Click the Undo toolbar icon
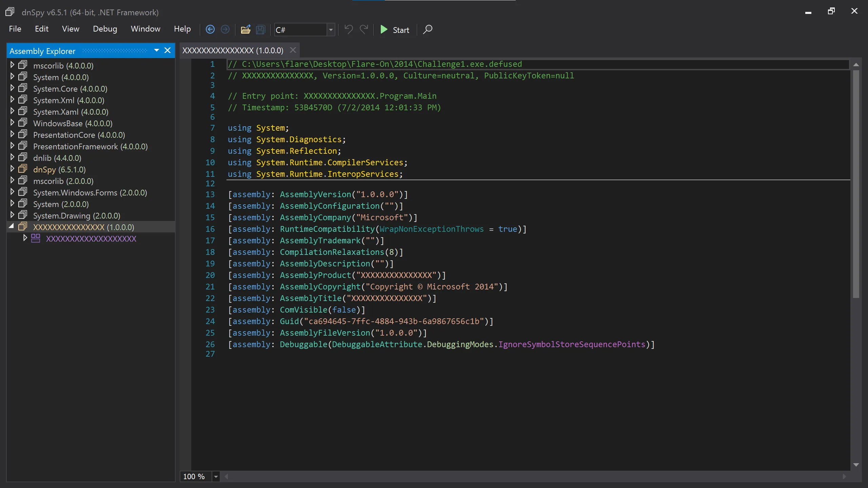 tap(349, 30)
